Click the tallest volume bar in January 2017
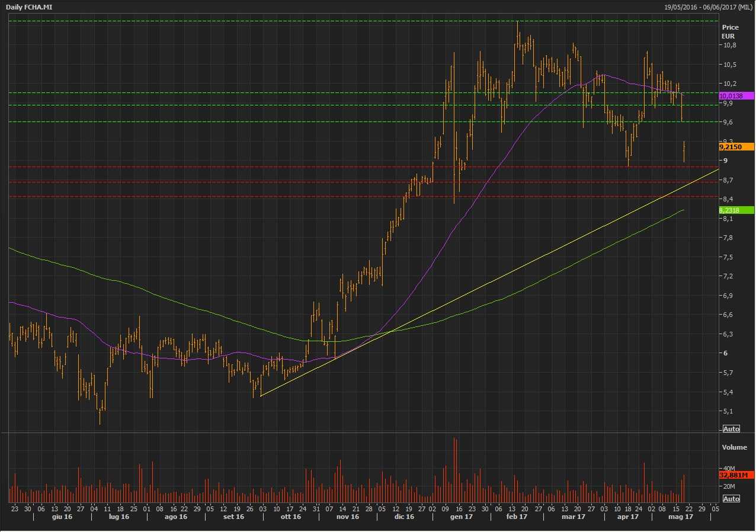The height and width of the screenshot is (532, 756). pos(455,468)
